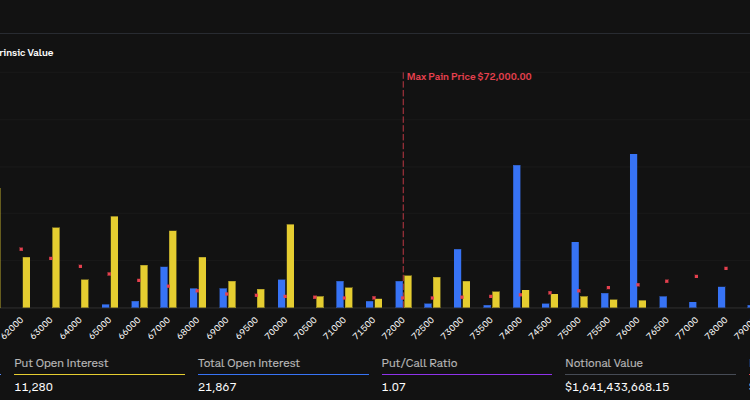Click the Max Pain Price $72,000.00 label
Image resolution: width=750 pixels, height=400 pixels.
point(469,77)
